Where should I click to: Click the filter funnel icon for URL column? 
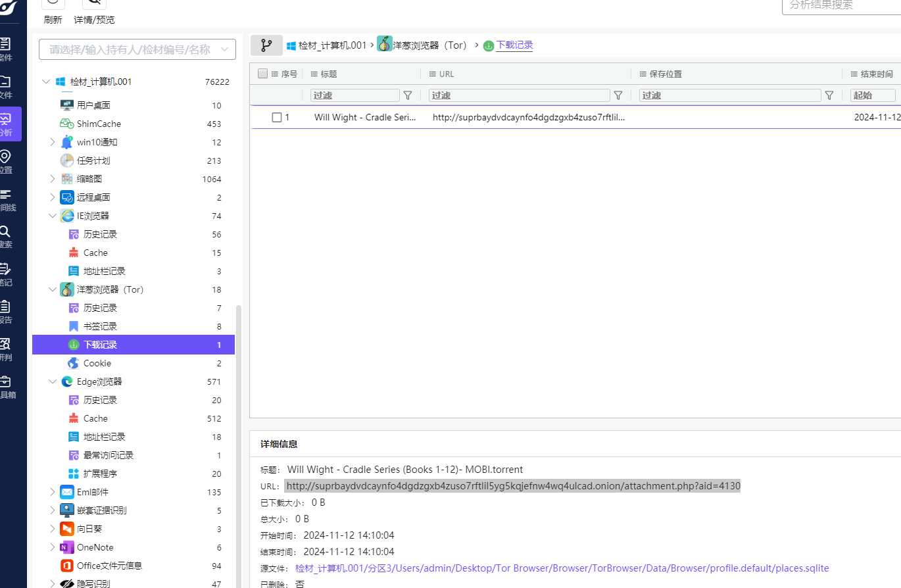(x=618, y=95)
